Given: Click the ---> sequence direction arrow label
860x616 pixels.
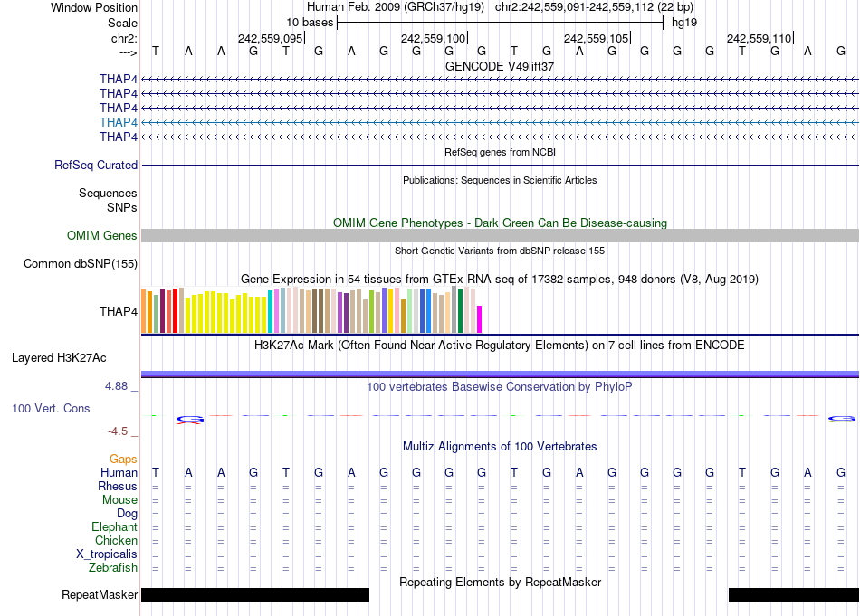Looking at the screenshot, I should [x=129, y=52].
